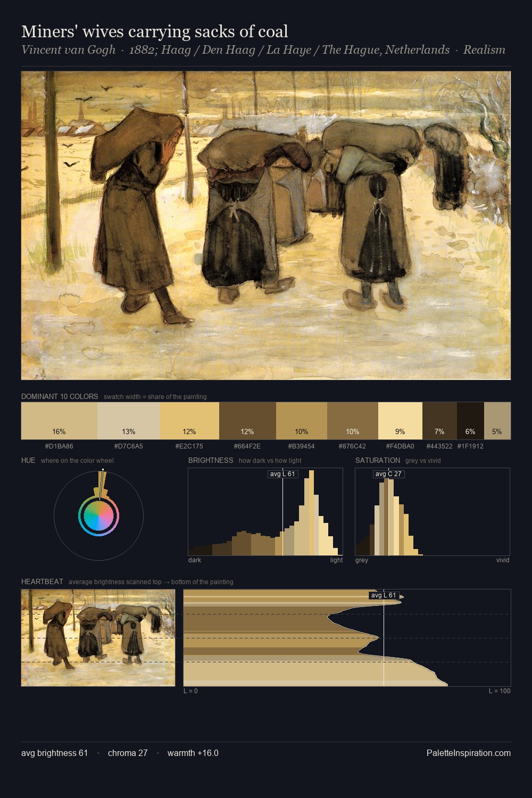Click the SATURATION section heading
The image size is (532, 798).
pos(378,460)
